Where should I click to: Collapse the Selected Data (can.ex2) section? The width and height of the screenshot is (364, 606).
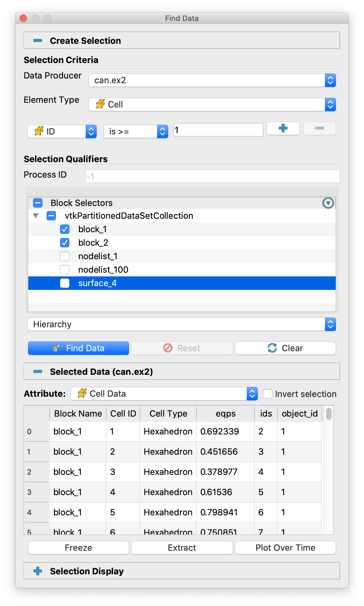[38, 372]
